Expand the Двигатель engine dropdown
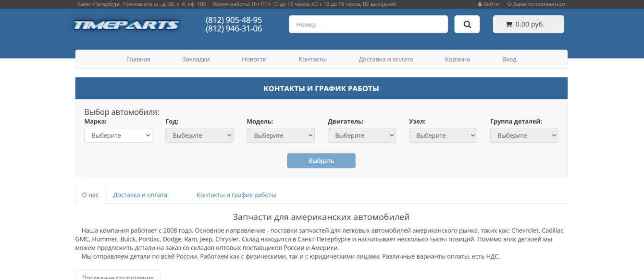 click(x=361, y=135)
